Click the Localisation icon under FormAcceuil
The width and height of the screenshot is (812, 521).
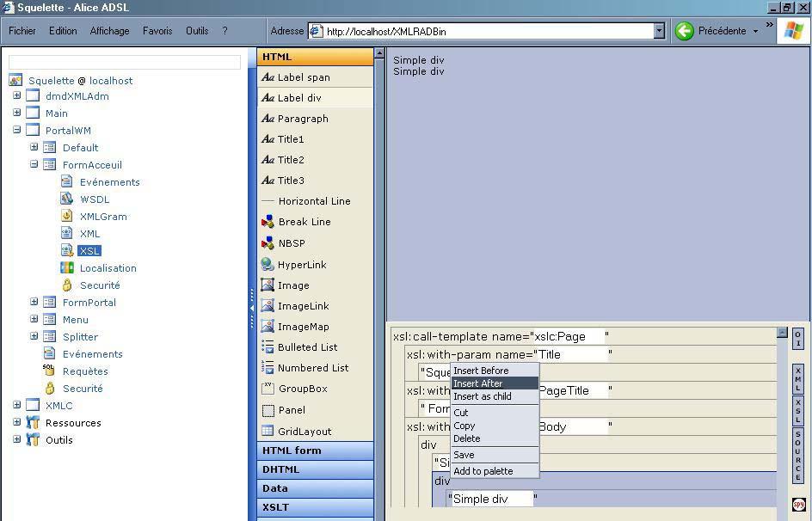coord(67,268)
